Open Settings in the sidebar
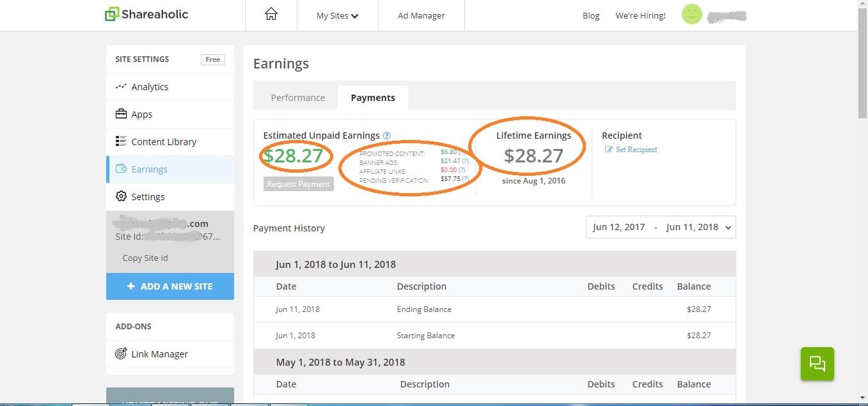The image size is (868, 406). pyautogui.click(x=148, y=197)
